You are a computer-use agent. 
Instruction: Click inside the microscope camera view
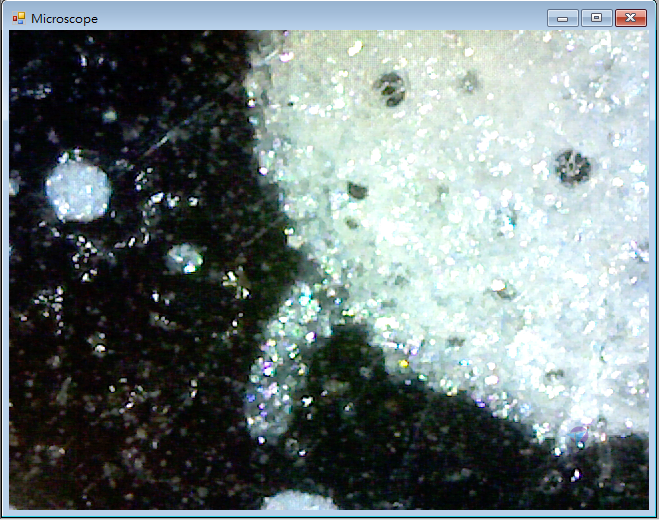click(x=329, y=270)
